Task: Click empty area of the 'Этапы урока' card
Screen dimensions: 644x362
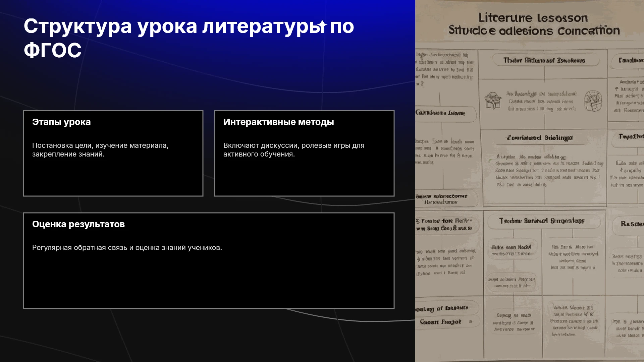Action: [113, 178]
